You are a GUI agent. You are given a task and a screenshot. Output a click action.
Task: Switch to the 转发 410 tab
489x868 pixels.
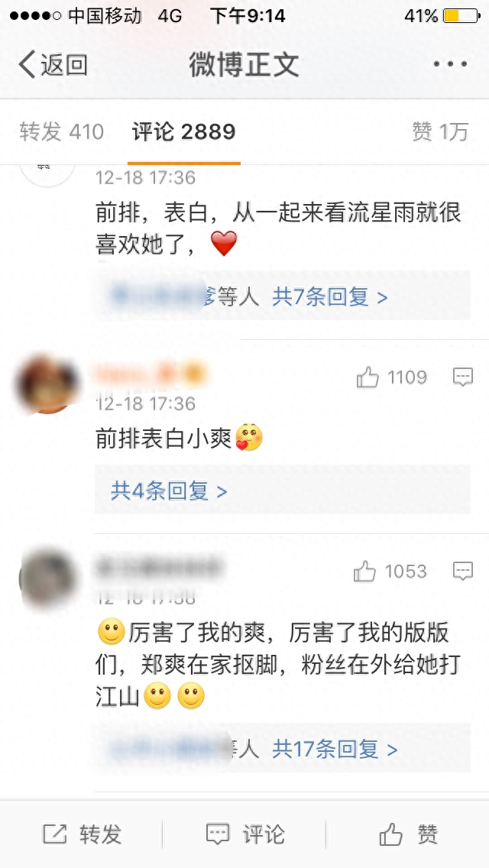tap(61, 131)
